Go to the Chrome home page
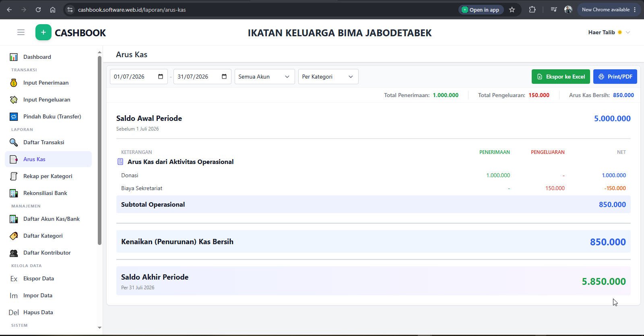Viewport: 644px width, 336px height. (53, 10)
